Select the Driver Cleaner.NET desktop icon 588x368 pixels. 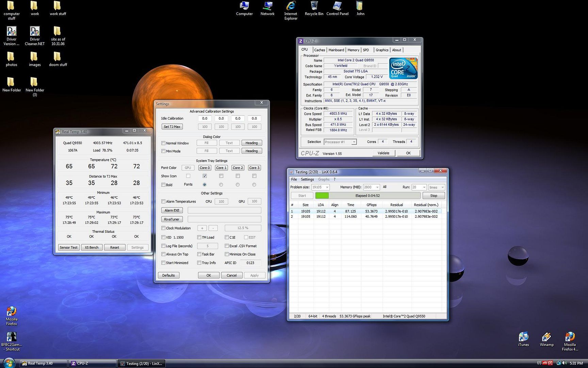[35, 36]
